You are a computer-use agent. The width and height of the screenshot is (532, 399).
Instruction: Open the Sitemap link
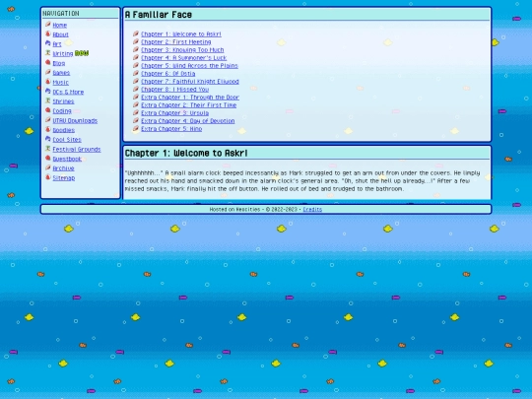[64, 177]
